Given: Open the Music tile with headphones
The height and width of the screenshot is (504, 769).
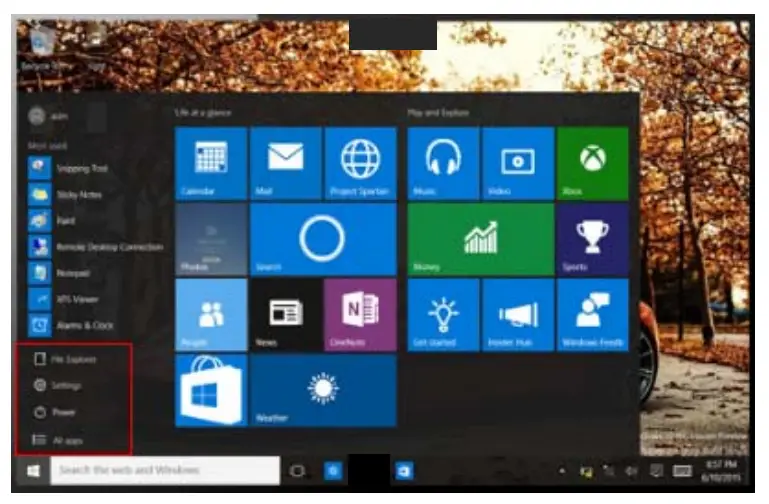Looking at the screenshot, I should point(443,163).
